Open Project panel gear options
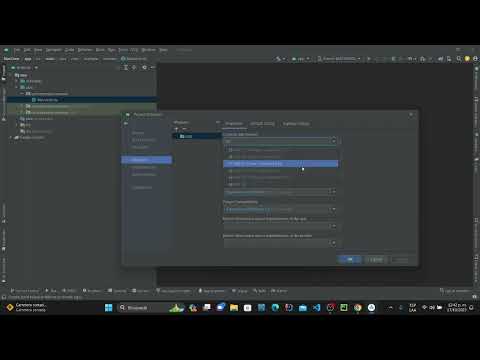 (x=144, y=68)
